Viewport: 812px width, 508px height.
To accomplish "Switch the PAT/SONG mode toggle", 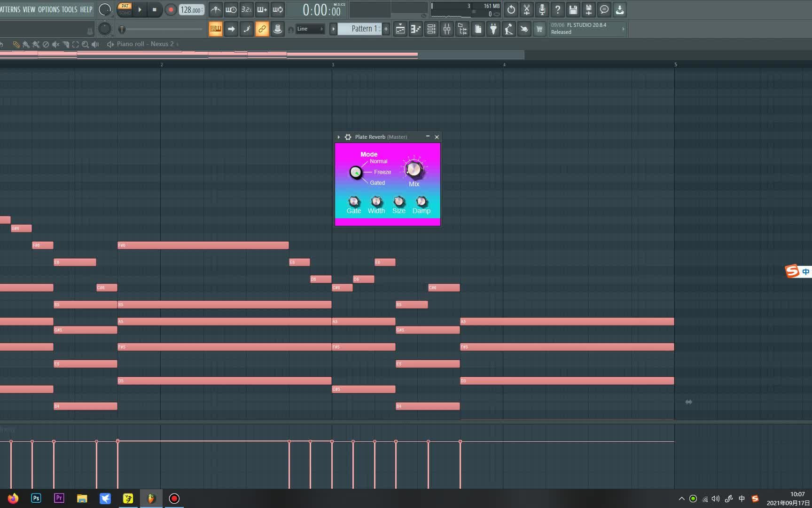I will (125, 9).
